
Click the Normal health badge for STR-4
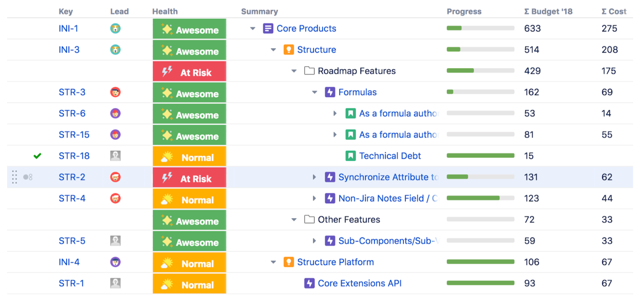click(189, 199)
